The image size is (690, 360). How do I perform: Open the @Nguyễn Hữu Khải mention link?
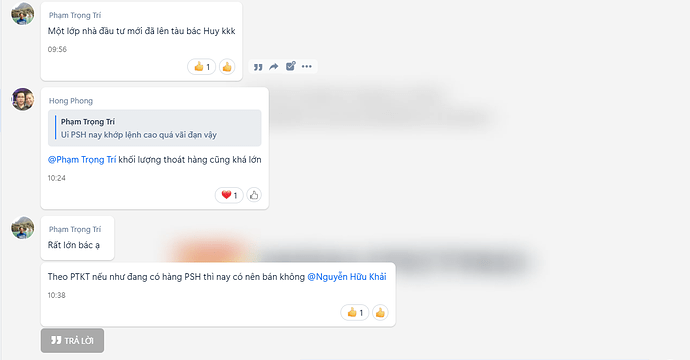[x=347, y=277]
